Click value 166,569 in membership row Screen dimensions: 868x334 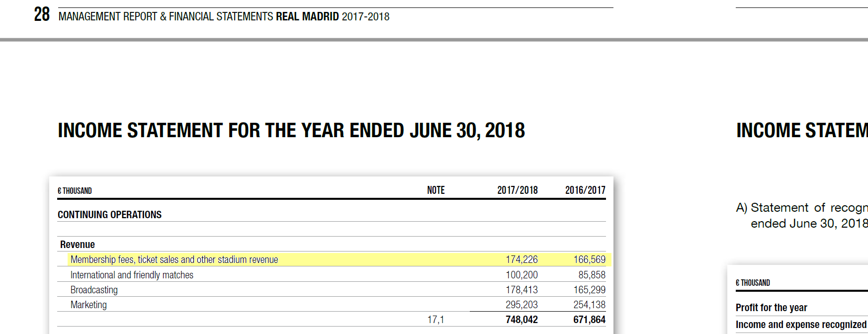pyautogui.click(x=589, y=259)
